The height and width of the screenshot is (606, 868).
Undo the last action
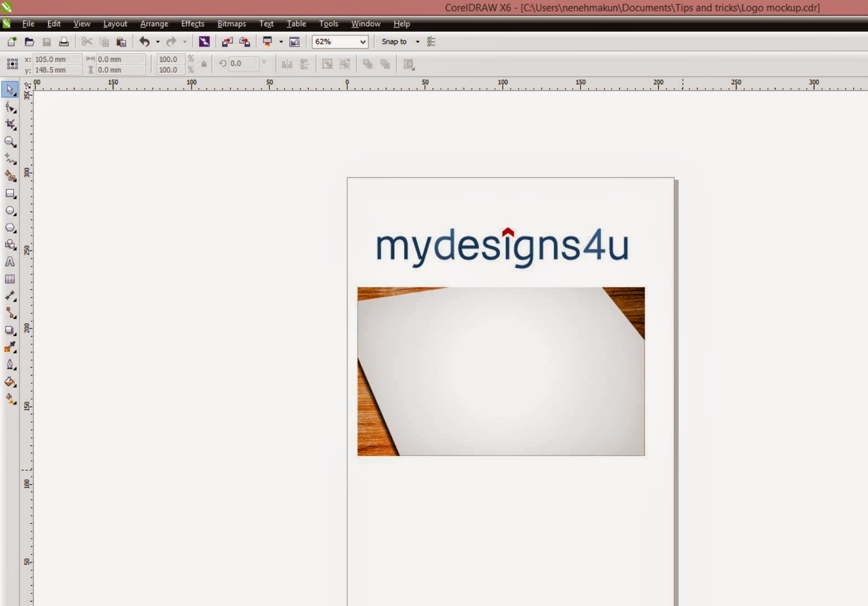tap(144, 42)
